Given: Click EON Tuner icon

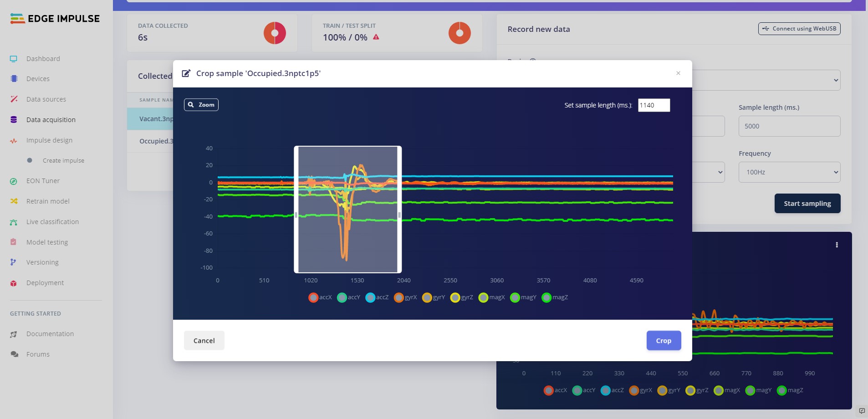Looking at the screenshot, I should pyautogui.click(x=14, y=181).
